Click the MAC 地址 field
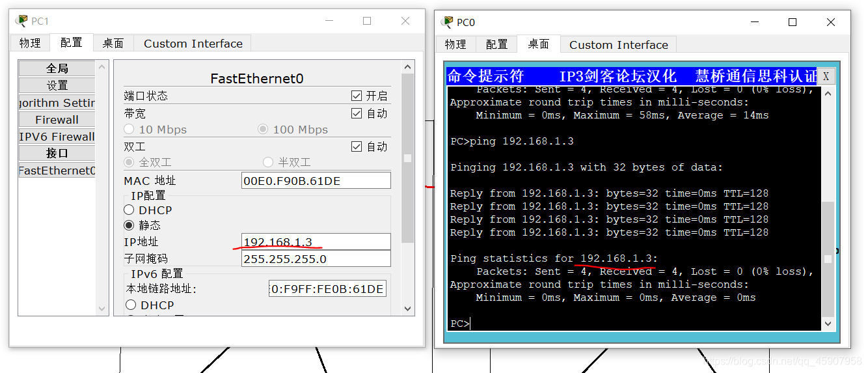Viewport: 868px width, 373px height. (316, 181)
